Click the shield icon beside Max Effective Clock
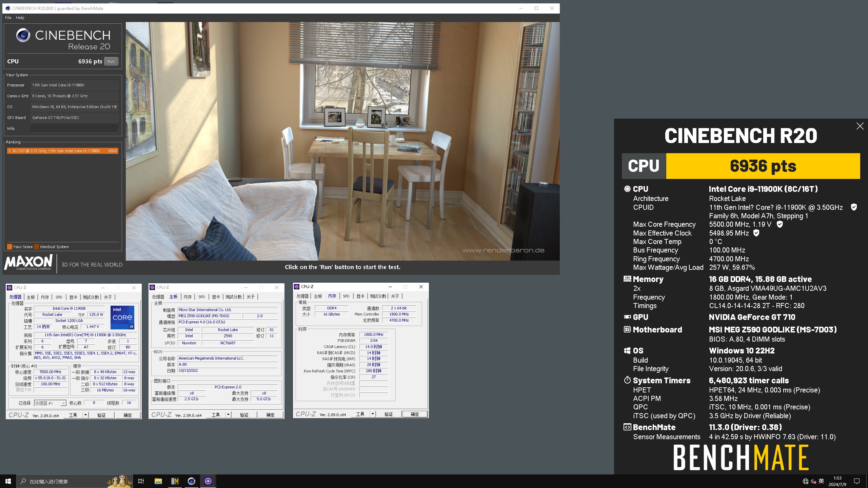Viewport: 868px width, 488px height. click(x=756, y=233)
